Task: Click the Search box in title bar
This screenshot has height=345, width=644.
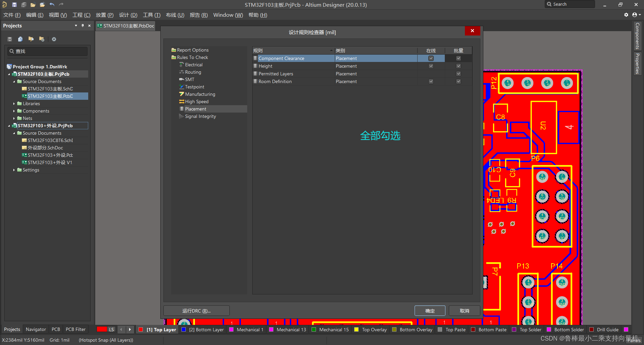Action: pyautogui.click(x=570, y=4)
